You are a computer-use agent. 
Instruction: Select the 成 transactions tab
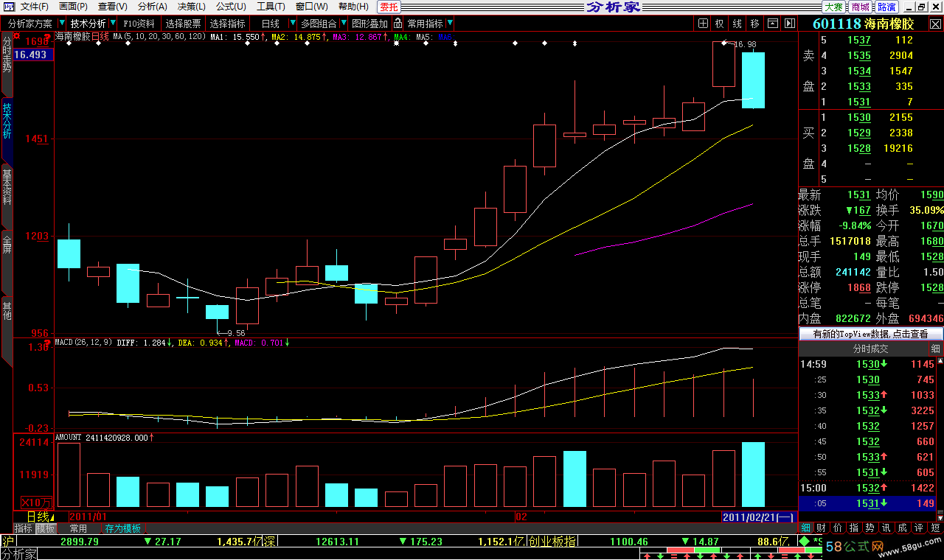pyautogui.click(x=903, y=528)
